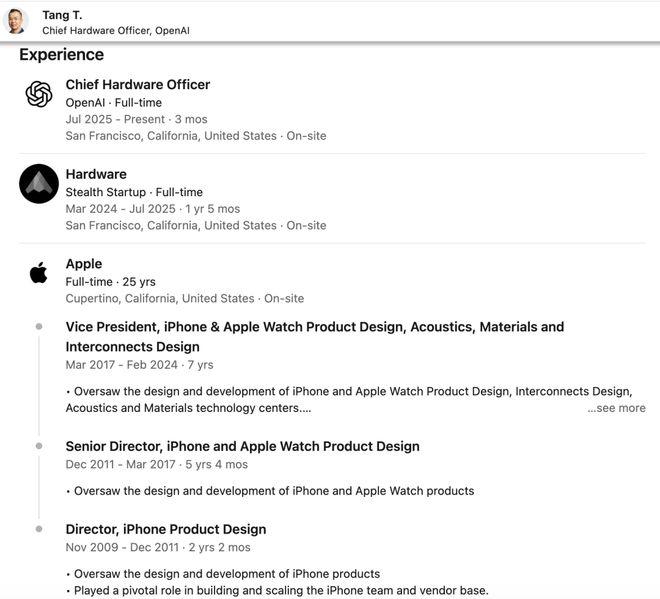
Task: Click the Stealth Startup logo icon
Action: click(39, 184)
